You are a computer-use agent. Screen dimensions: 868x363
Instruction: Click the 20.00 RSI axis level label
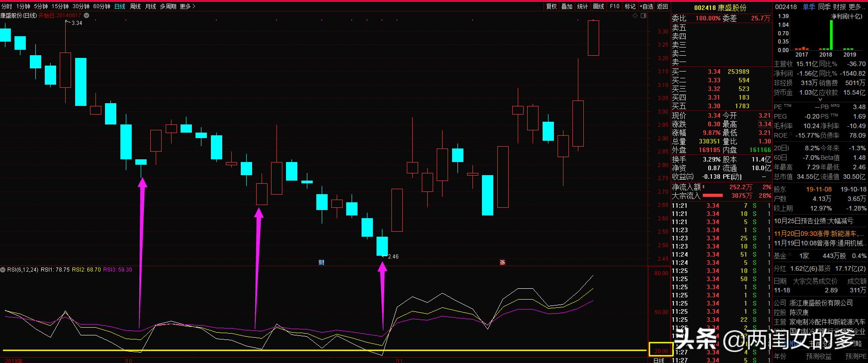tap(661, 351)
